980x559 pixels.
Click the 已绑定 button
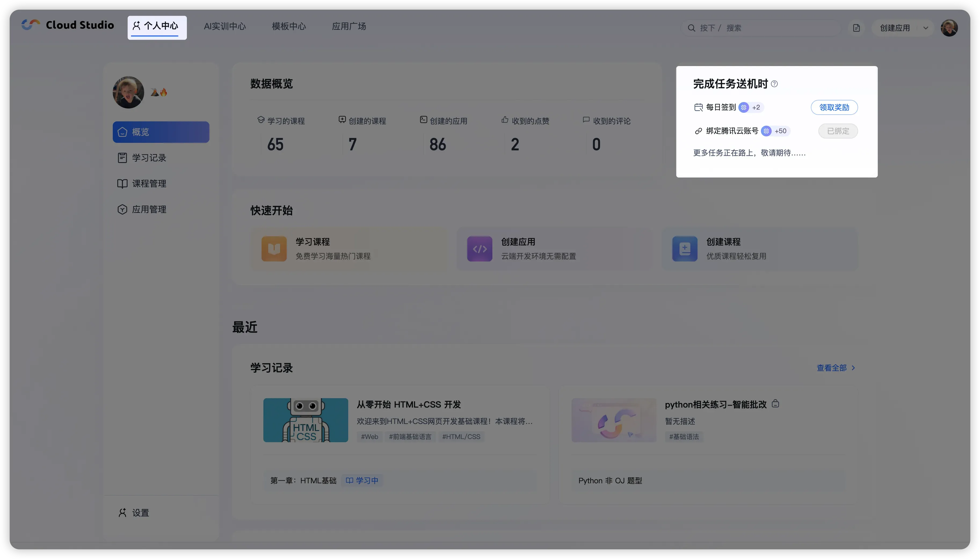pos(838,131)
